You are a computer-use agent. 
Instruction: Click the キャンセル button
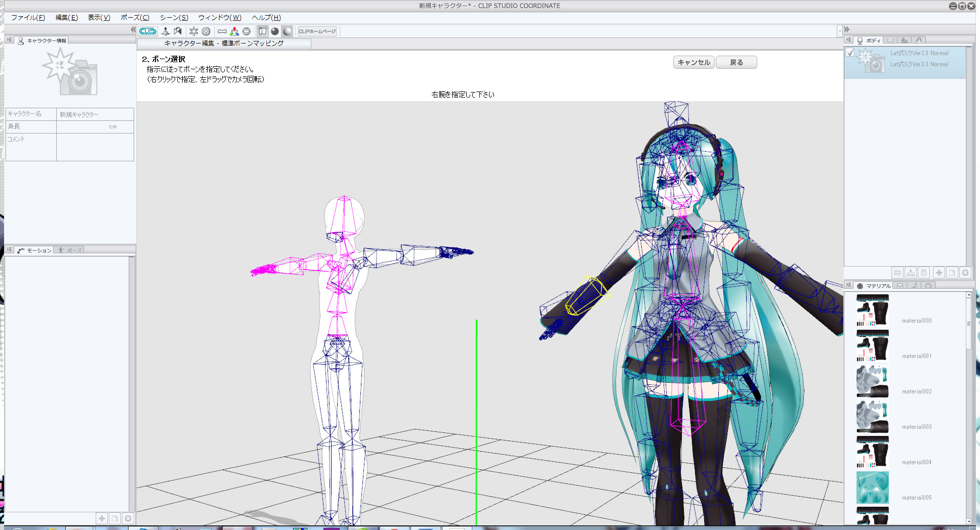[693, 62]
